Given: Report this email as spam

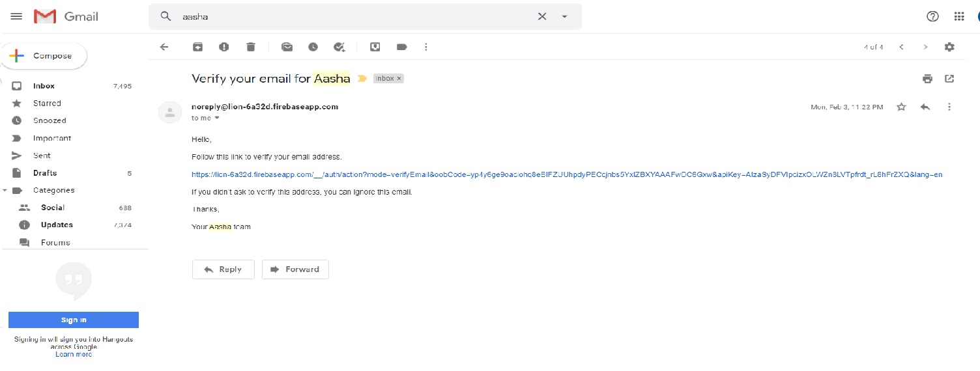Looking at the screenshot, I should click(x=224, y=47).
